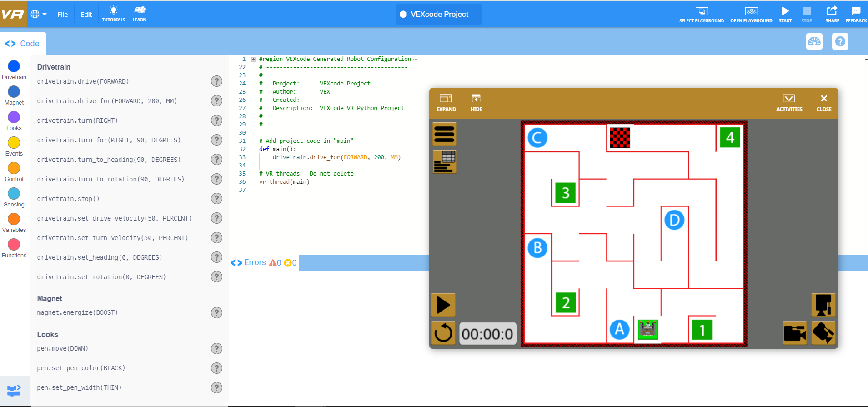This screenshot has width=868, height=407.
Task: Open the globe language dropdown
Action: click(x=39, y=14)
